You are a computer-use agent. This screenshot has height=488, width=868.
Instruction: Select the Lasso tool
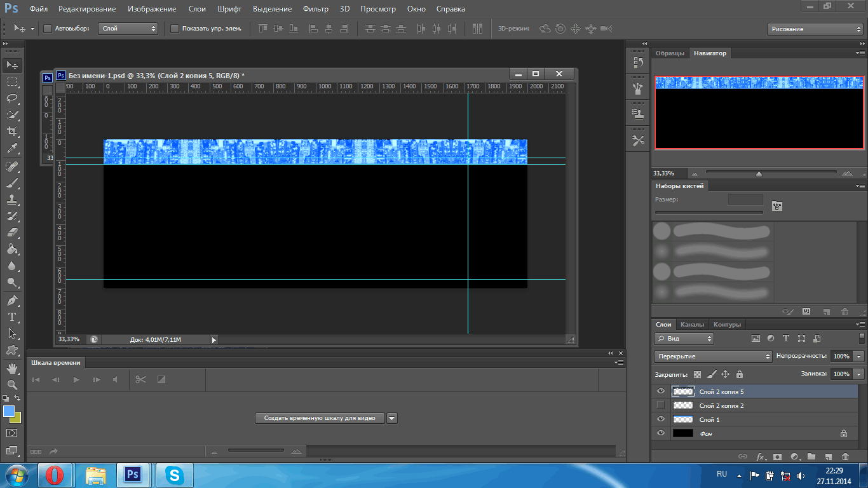point(11,98)
